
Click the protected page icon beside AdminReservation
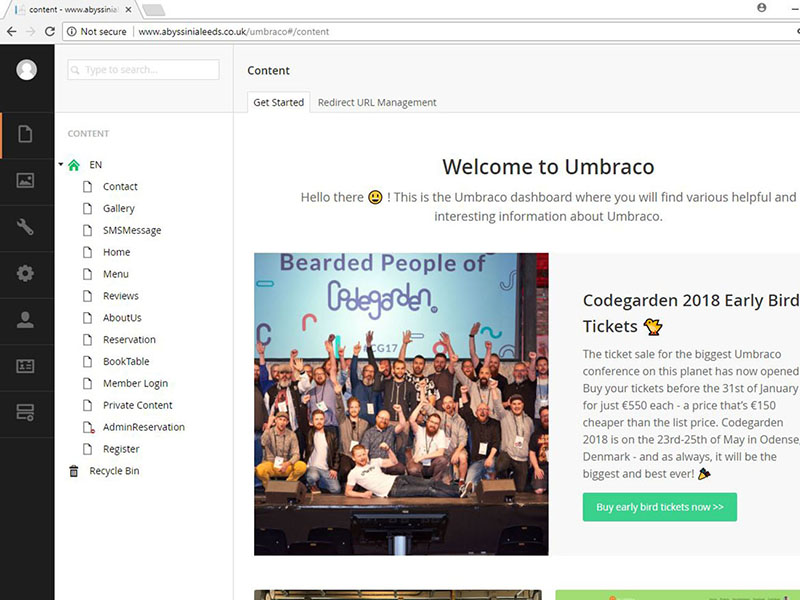pos(89,428)
